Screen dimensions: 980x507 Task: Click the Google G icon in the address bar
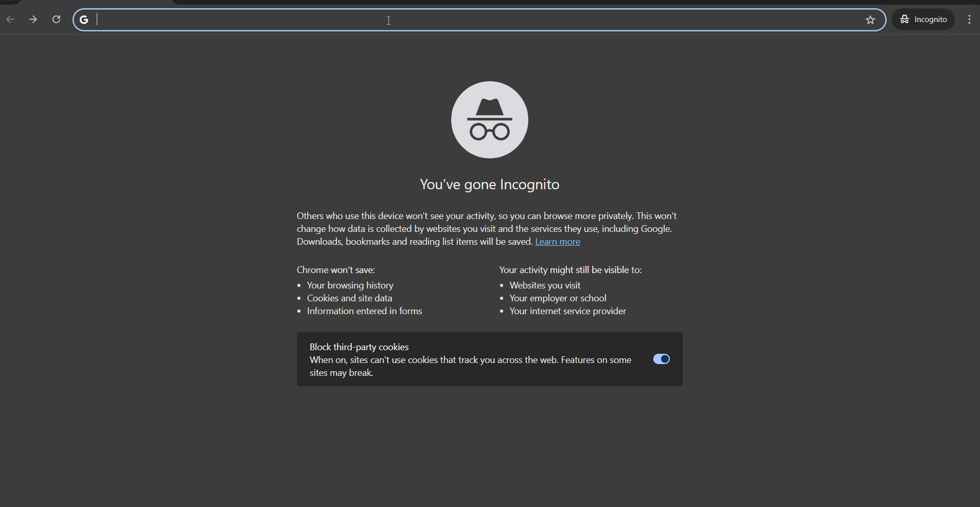click(x=84, y=20)
